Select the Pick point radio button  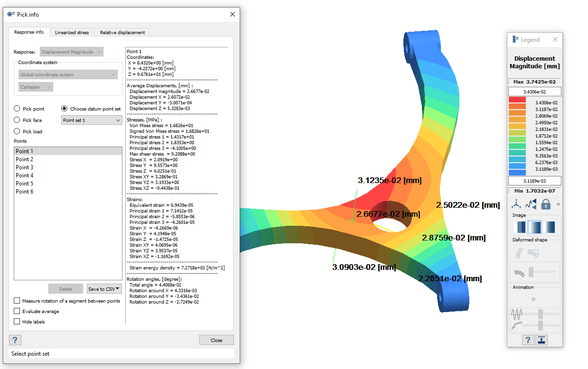pyautogui.click(x=17, y=109)
